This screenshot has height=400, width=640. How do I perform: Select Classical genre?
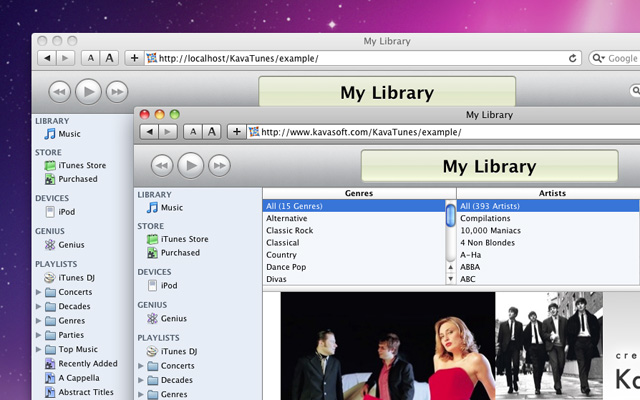point(354,242)
